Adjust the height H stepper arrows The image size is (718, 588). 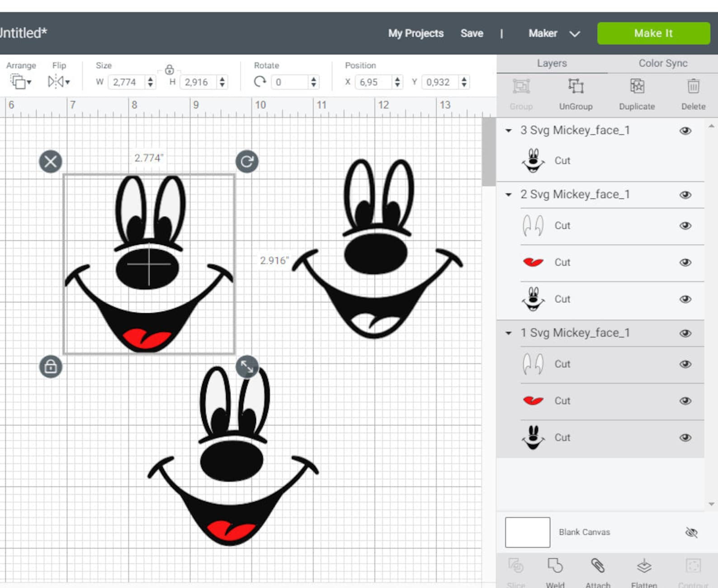point(222,82)
